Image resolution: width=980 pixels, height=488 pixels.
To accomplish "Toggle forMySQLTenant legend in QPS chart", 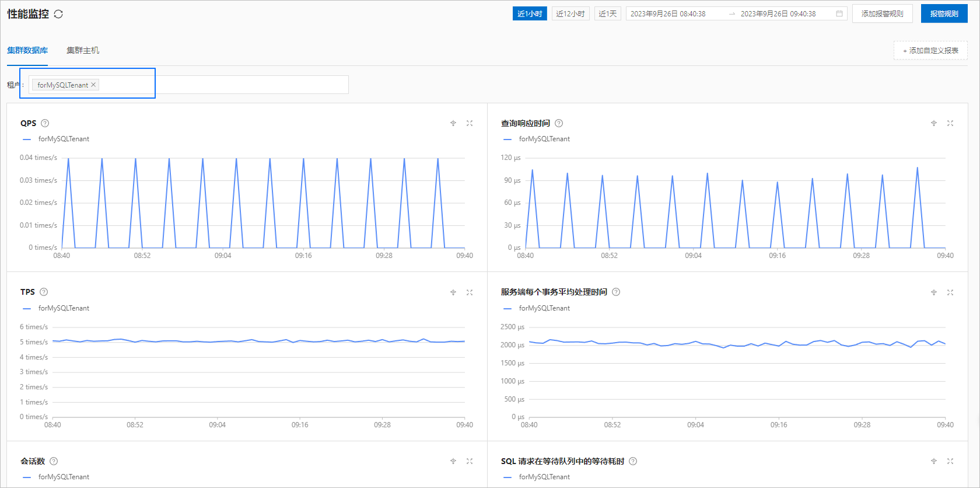I will point(56,139).
